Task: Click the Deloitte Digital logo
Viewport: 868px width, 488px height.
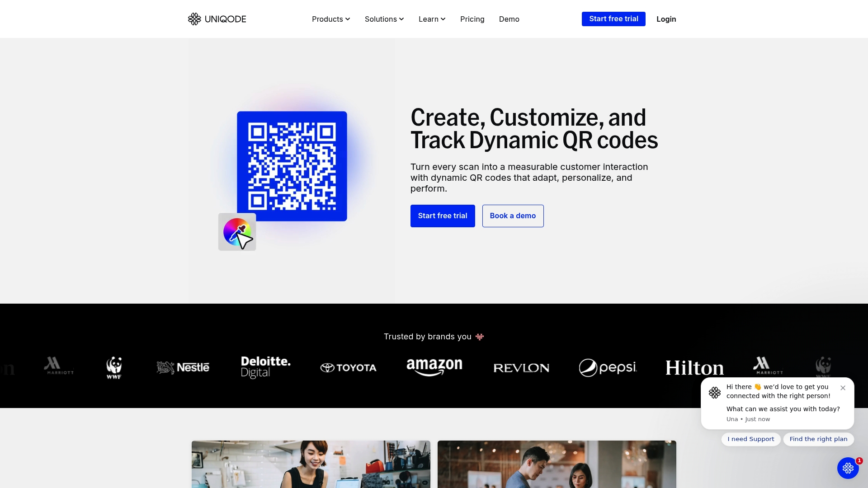Action: click(x=266, y=367)
